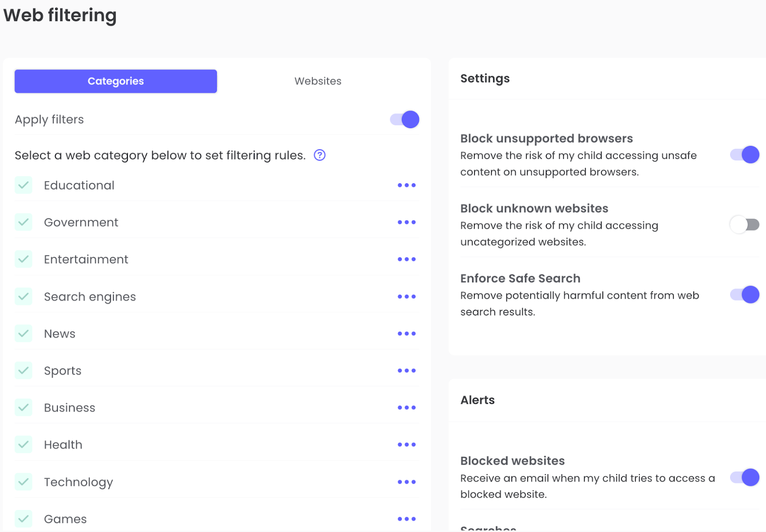Uncheck the Health category checkbox
766x532 pixels.
point(23,444)
